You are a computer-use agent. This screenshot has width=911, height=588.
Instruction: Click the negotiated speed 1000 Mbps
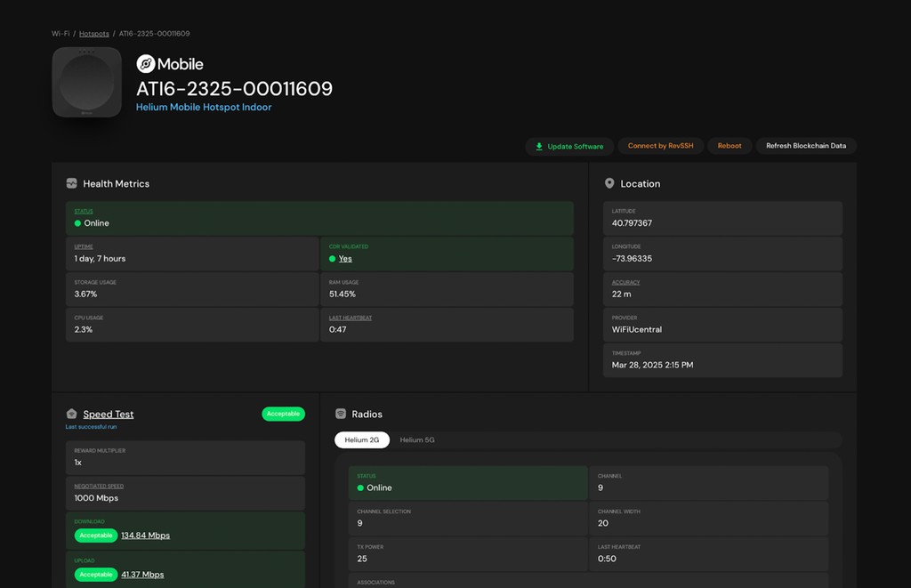96,498
